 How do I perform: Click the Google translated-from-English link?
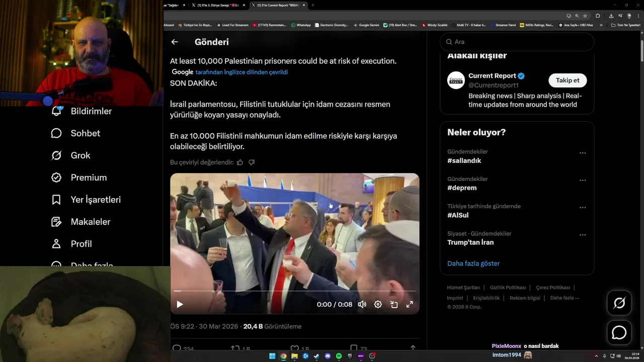pos(242,72)
